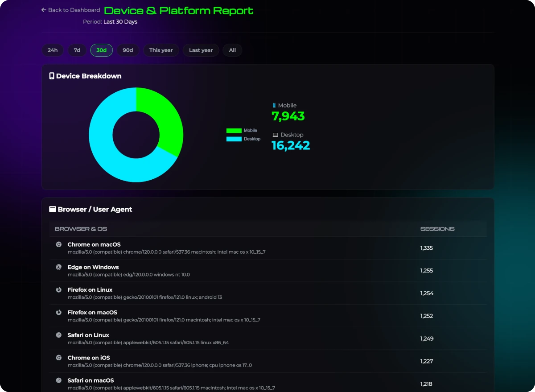
Task: Click the phone icon next to Mobile sessions
Action: [274, 105]
